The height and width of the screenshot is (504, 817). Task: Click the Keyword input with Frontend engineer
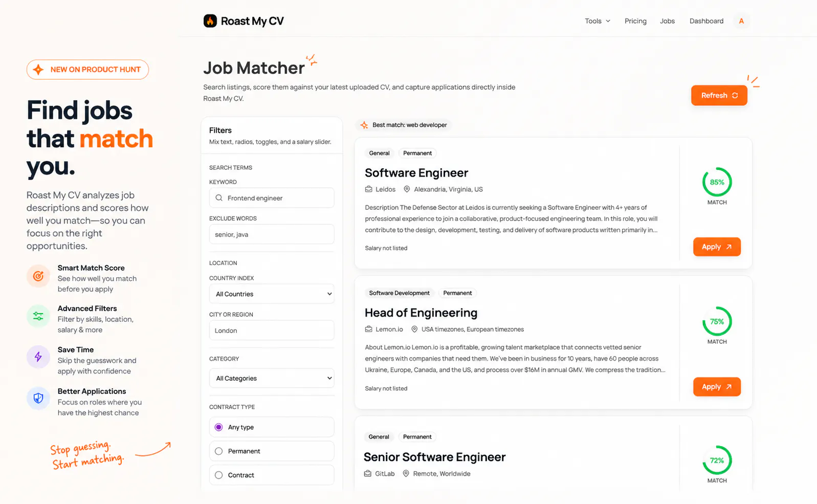272,198
